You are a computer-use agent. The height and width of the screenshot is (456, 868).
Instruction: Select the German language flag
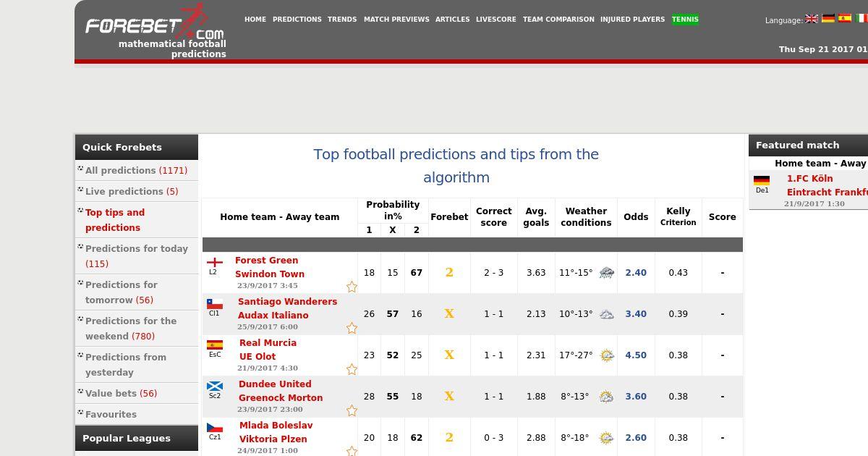(x=828, y=19)
